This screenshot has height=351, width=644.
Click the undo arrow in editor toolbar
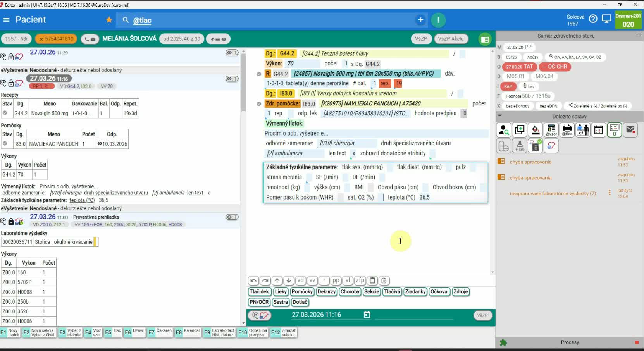(253, 280)
